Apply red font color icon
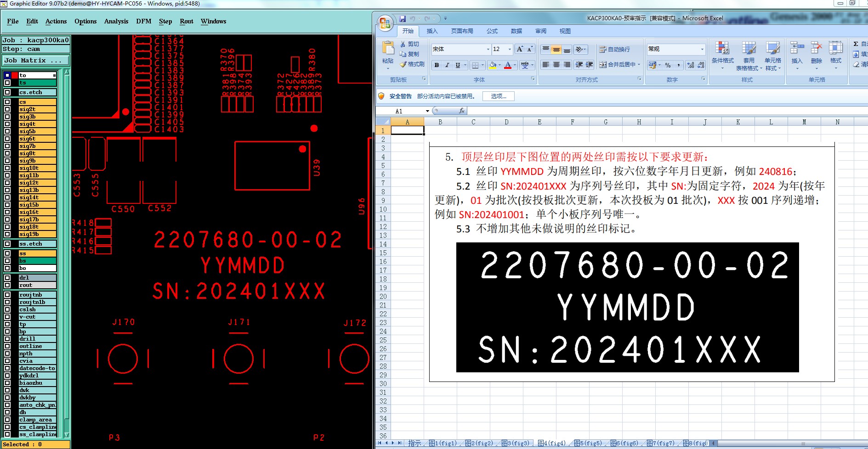Viewport: 868px width, 449px height. point(508,65)
